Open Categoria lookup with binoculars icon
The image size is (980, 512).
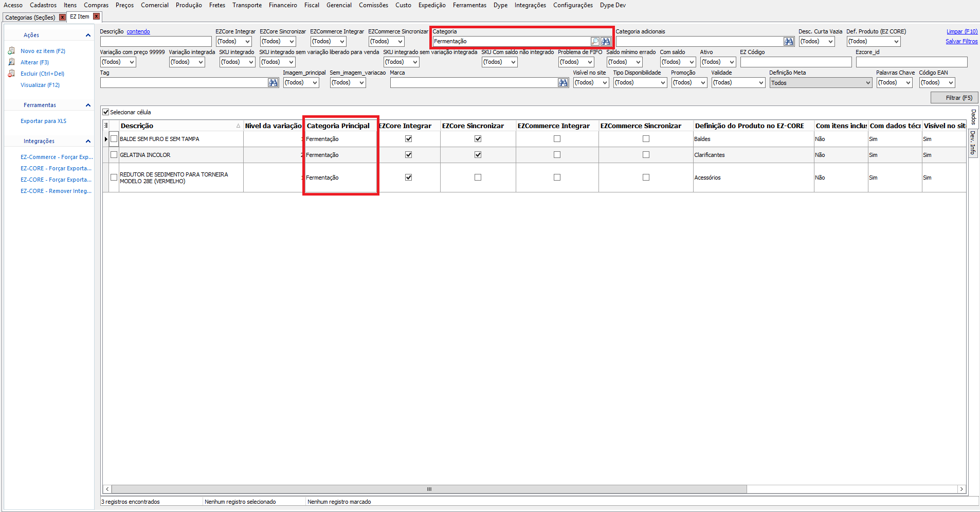click(x=606, y=41)
